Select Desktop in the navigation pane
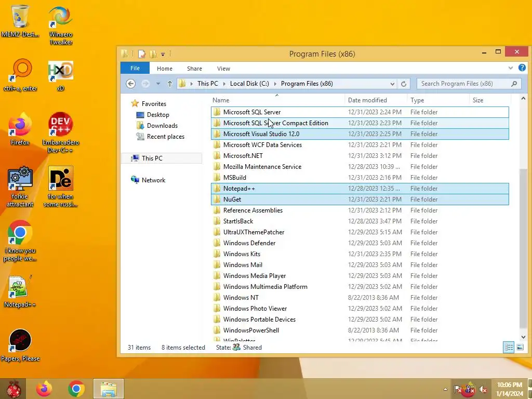532x399 pixels. tap(158, 115)
